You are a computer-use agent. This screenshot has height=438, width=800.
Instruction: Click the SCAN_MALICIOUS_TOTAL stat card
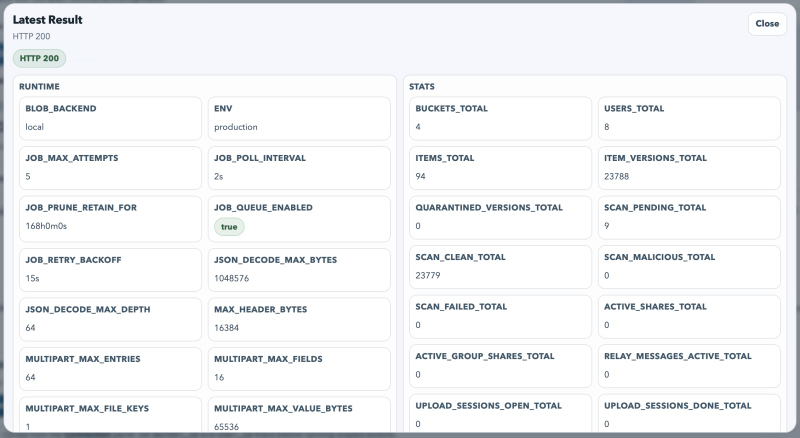(x=689, y=267)
